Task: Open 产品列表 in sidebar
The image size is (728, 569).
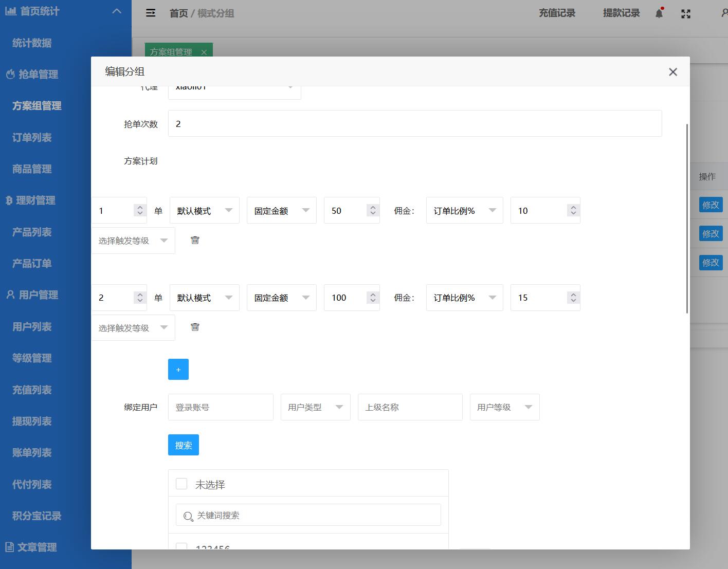Action: [32, 232]
